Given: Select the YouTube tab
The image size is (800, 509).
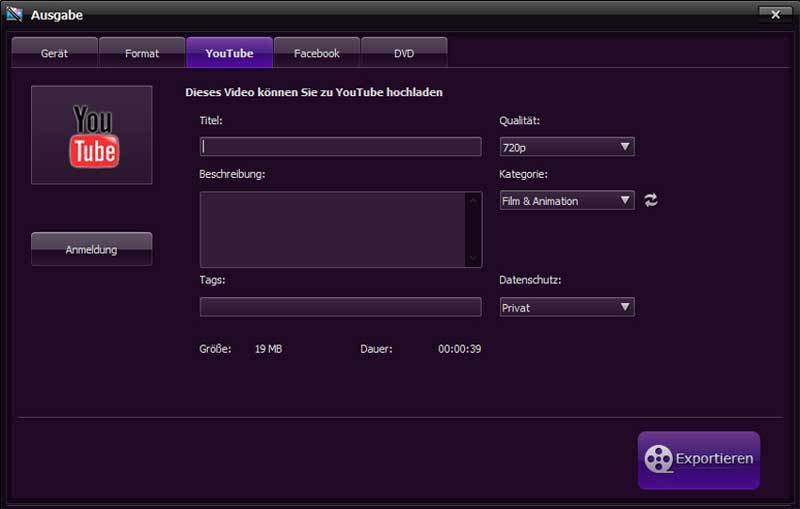Looking at the screenshot, I should point(230,53).
